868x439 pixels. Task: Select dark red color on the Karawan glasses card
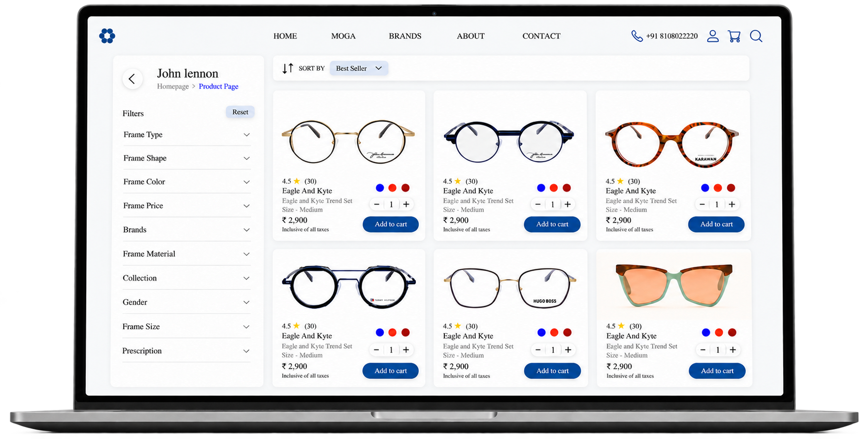[x=731, y=188]
